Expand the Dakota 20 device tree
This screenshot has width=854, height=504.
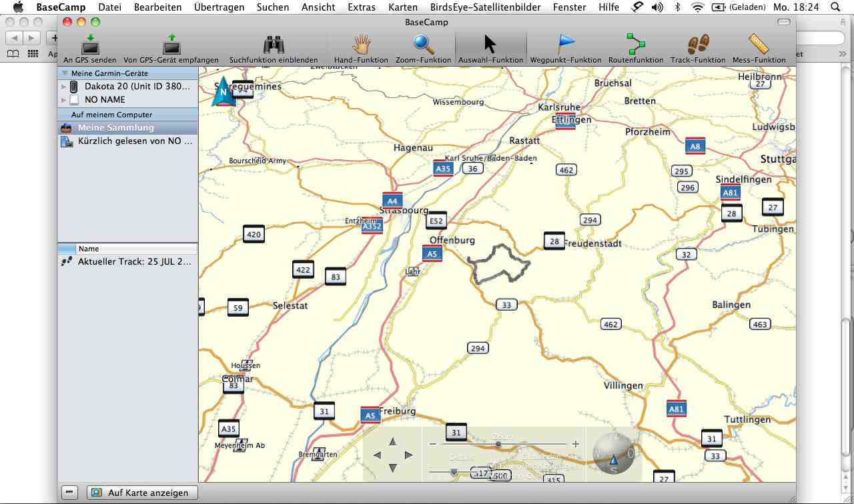(x=63, y=87)
